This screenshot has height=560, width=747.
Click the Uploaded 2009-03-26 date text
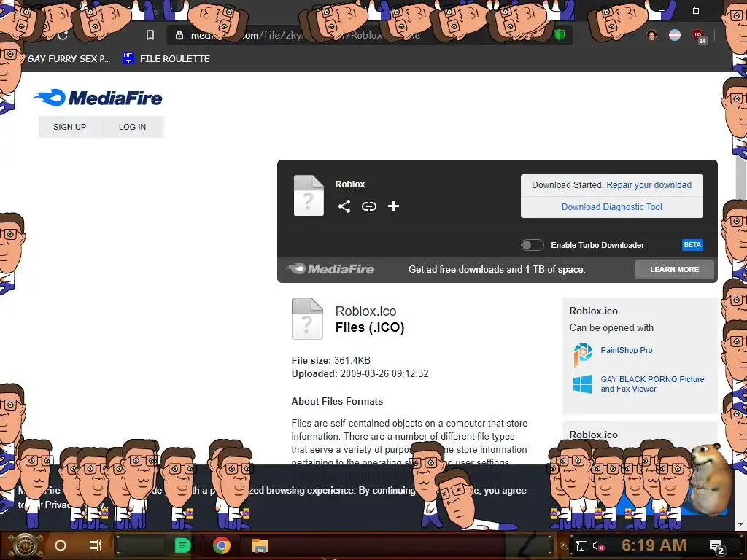tap(360, 374)
